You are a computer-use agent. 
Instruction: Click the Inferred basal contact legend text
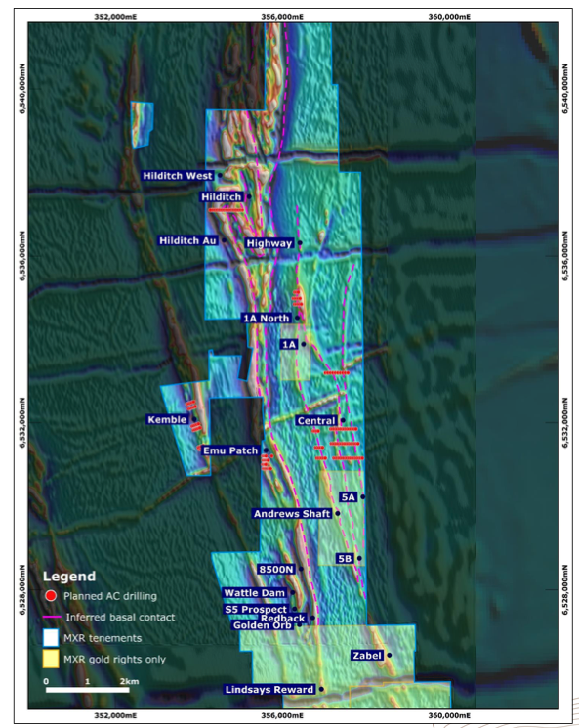[121, 617]
